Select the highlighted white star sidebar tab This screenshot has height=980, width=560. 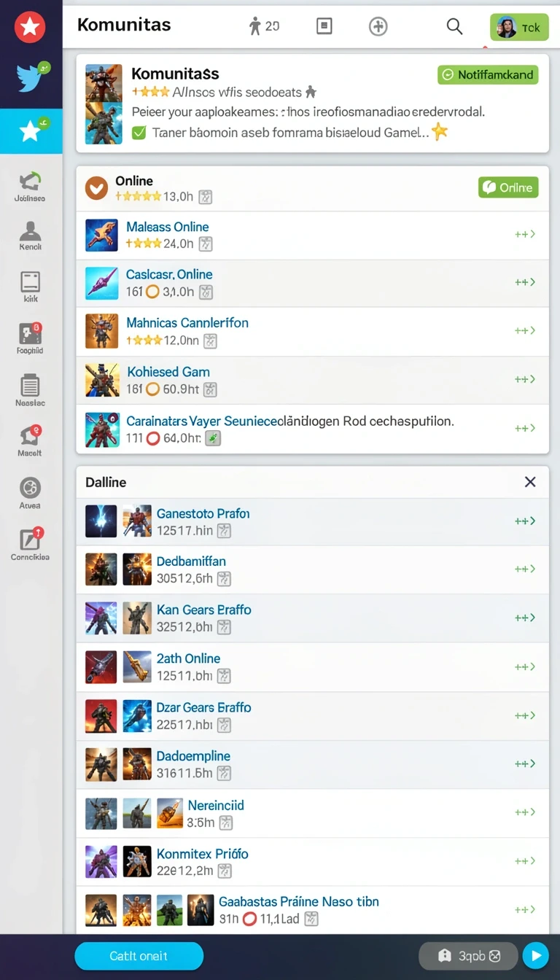[x=31, y=131]
